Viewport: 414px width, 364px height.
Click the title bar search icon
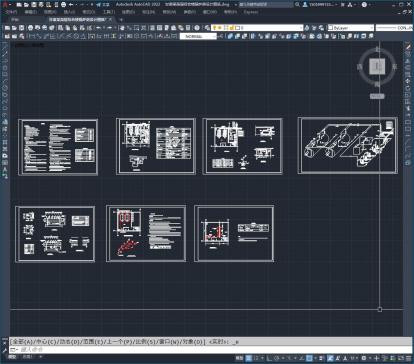297,5
